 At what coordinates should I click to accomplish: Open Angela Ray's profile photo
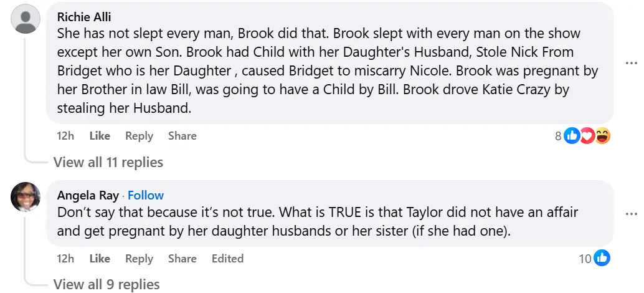pos(26,197)
